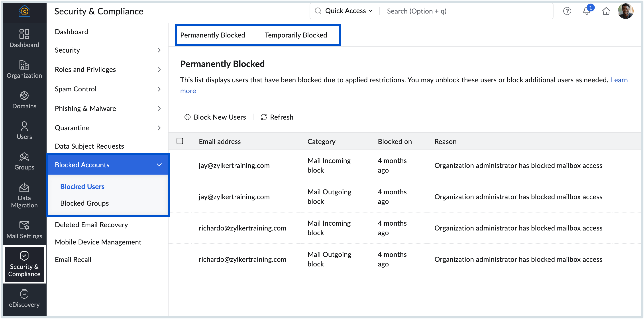Click the notification bell icon
Viewport: 644px width, 319px height.
click(x=586, y=11)
